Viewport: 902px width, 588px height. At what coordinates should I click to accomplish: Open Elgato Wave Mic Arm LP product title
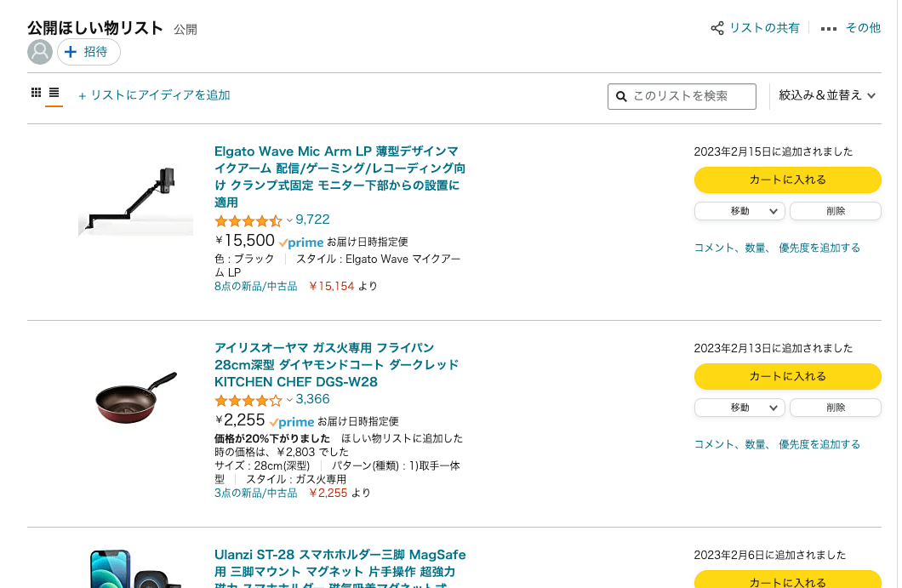[x=340, y=177]
